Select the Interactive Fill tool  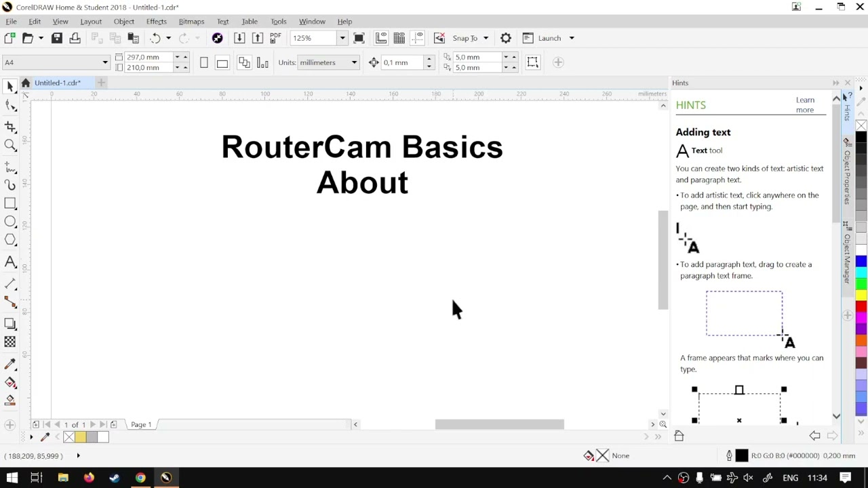pyautogui.click(x=10, y=382)
